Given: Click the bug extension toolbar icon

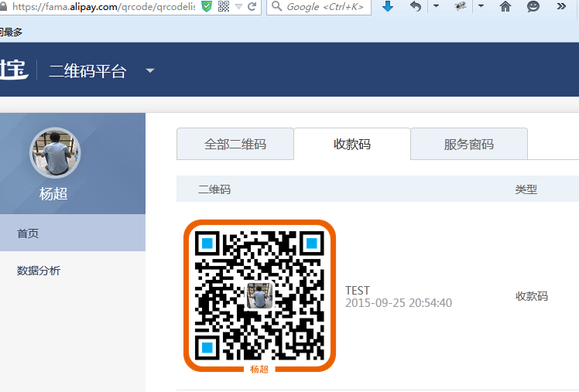Looking at the screenshot, I should pos(460,6).
